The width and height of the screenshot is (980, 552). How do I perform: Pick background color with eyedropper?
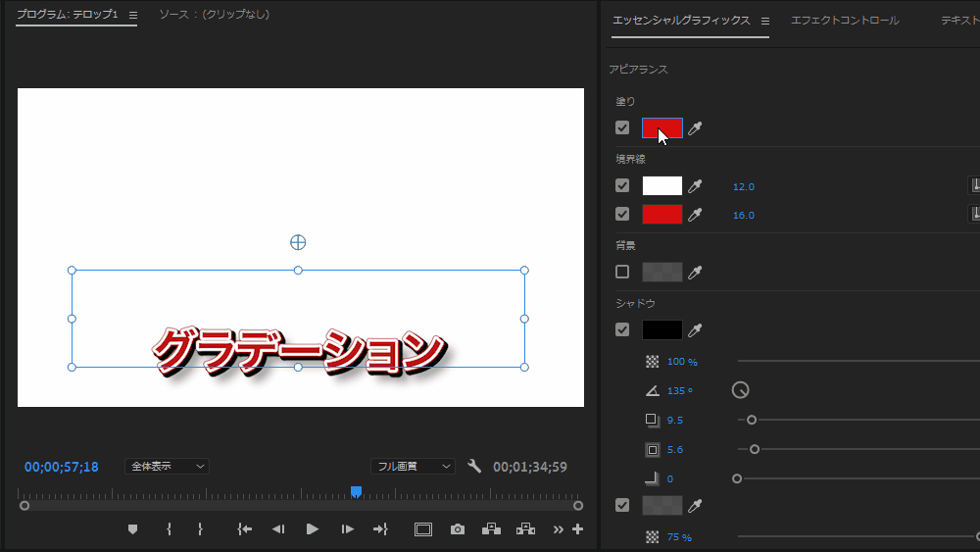click(x=695, y=272)
